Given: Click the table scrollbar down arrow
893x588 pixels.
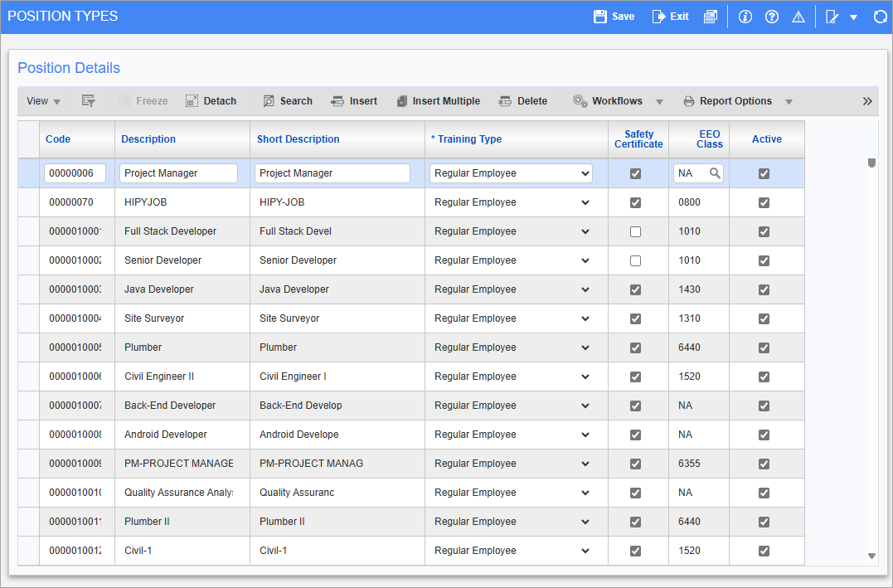Looking at the screenshot, I should (871, 556).
